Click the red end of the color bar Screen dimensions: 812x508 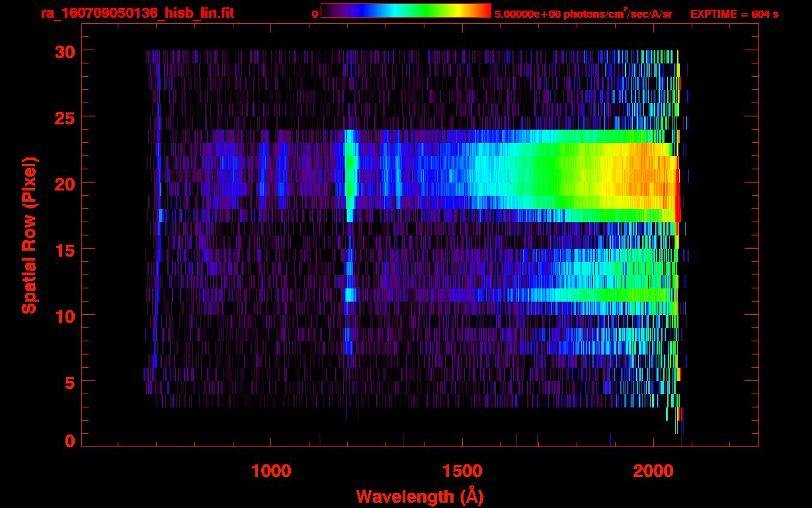tap(483, 11)
